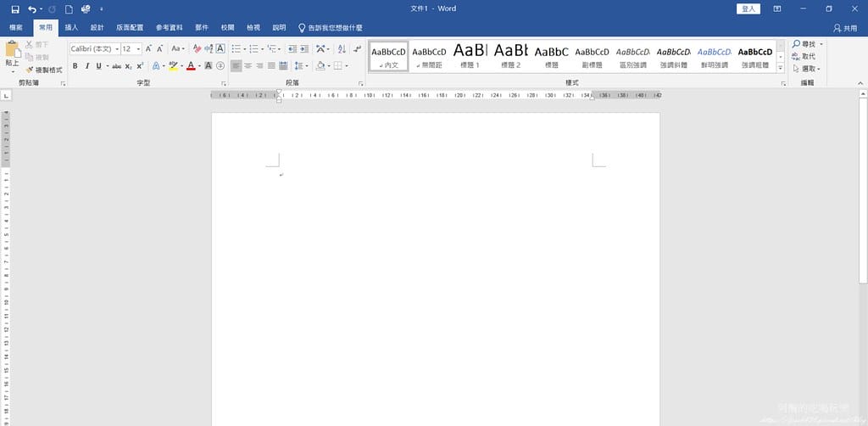Image resolution: width=868 pixels, height=426 pixels.
Task: Show or hide the paragraph marks
Action: pyautogui.click(x=358, y=48)
